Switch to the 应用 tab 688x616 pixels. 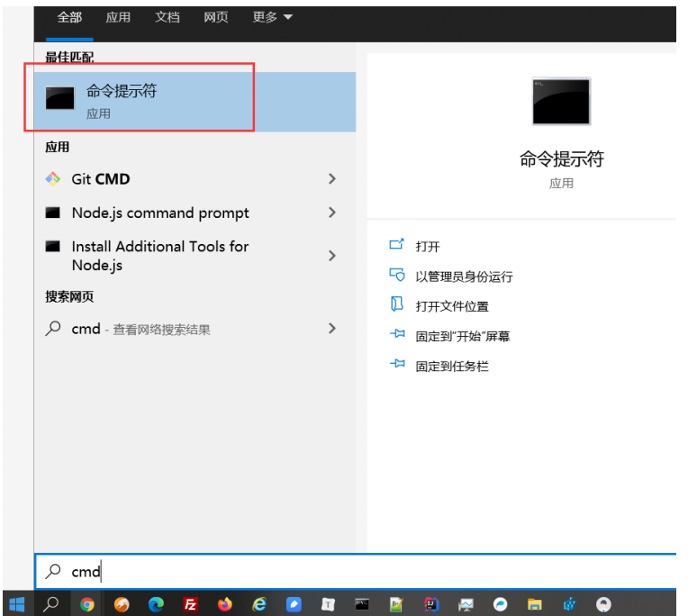click(x=118, y=17)
